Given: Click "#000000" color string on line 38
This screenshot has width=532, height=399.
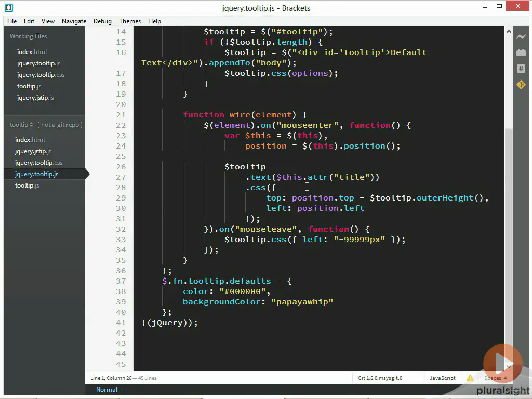Looking at the screenshot, I should click(x=242, y=291).
